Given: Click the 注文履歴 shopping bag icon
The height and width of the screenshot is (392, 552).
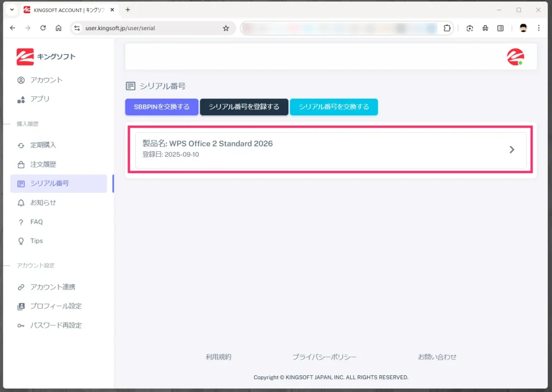Looking at the screenshot, I should tap(21, 165).
